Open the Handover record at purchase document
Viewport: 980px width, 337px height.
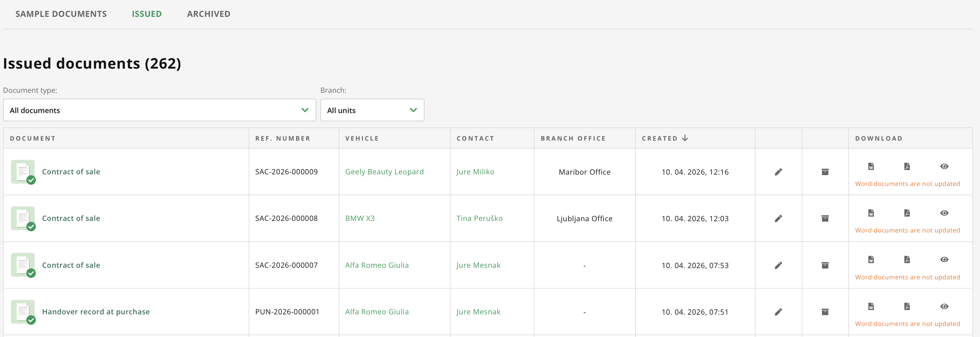tap(96, 312)
